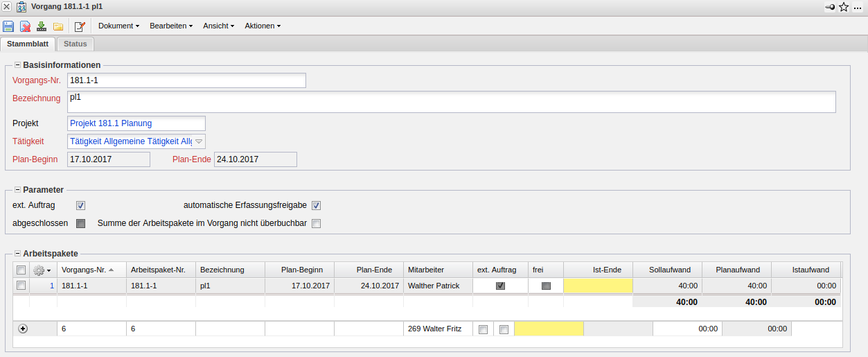
Task: Click the yellow Ist-Ende cell in first row
Action: pos(598,286)
